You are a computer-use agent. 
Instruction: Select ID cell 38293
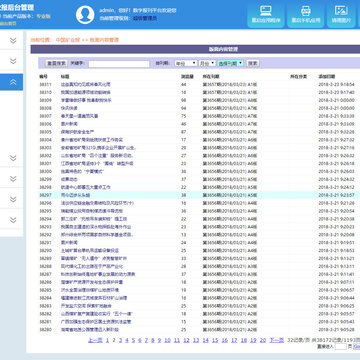(45, 227)
